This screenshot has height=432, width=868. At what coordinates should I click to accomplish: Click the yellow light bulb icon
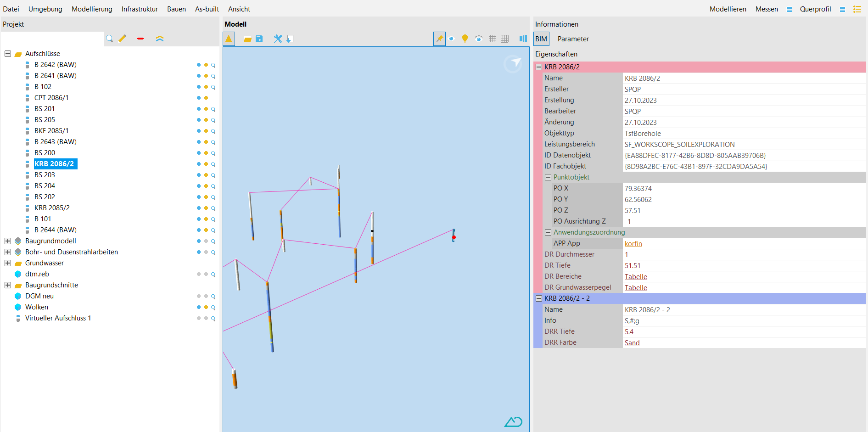465,39
